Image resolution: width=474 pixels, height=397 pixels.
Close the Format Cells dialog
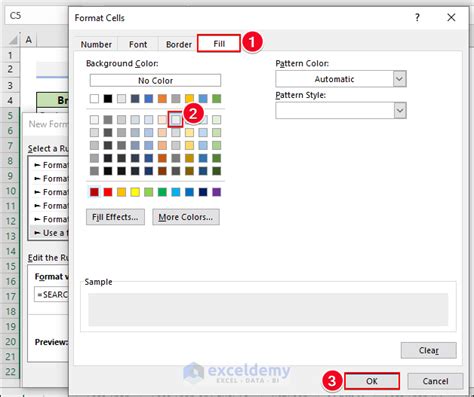451,17
